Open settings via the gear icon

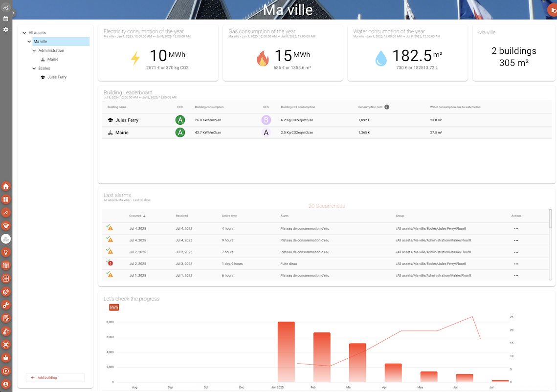coord(6,30)
